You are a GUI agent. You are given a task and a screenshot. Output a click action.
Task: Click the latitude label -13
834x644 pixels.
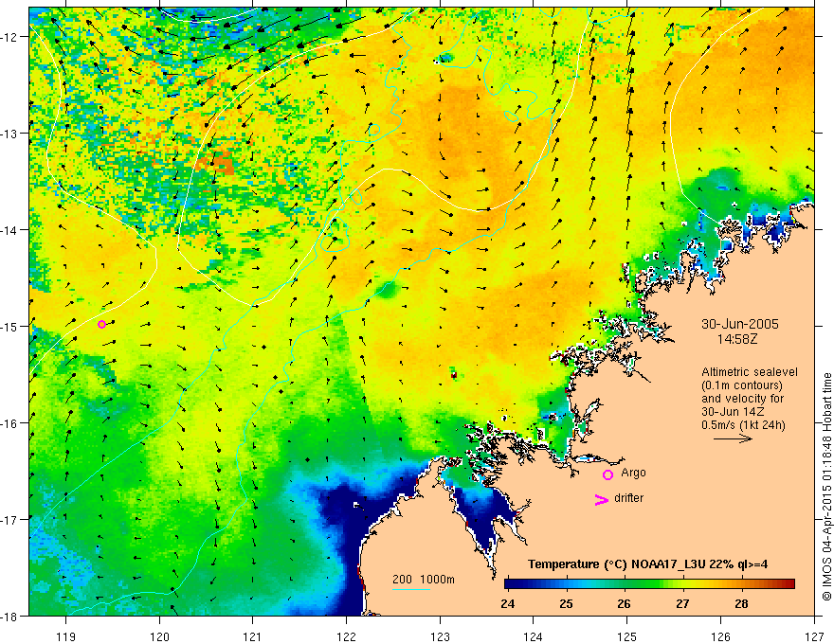(11, 133)
